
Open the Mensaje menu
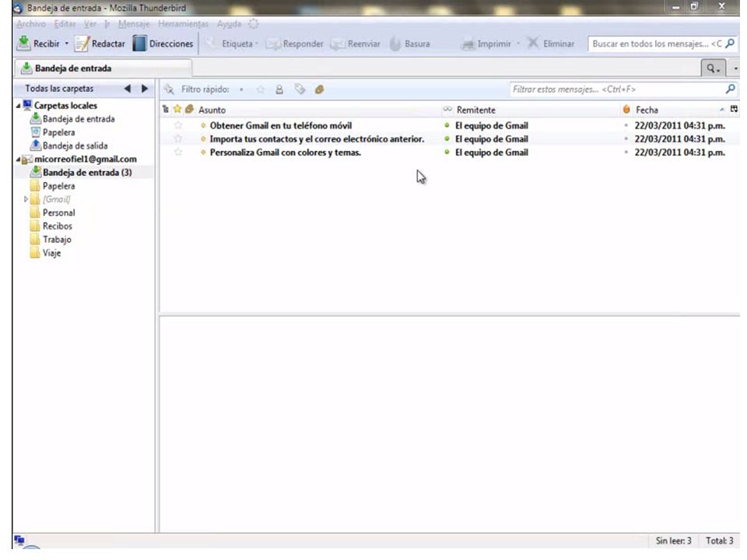click(134, 24)
